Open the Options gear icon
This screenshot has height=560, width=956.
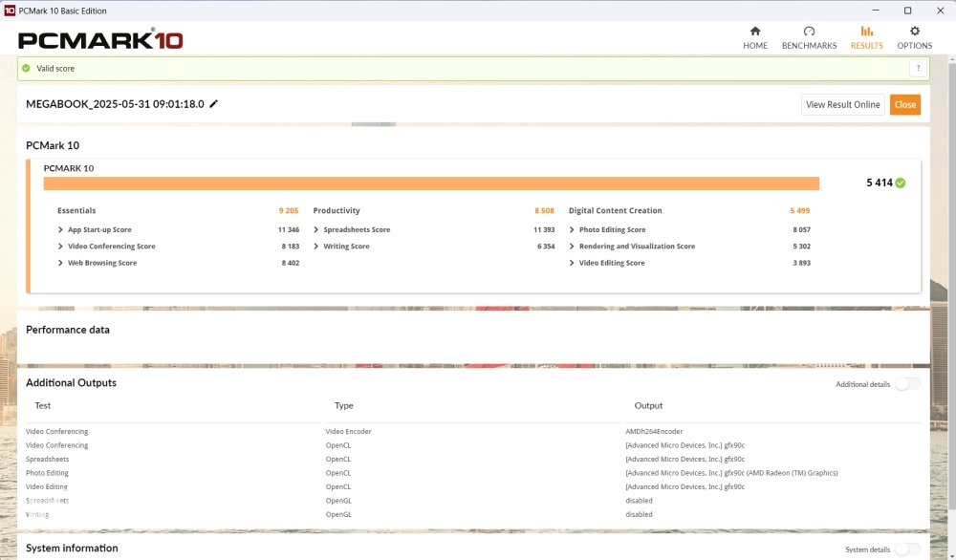click(x=914, y=32)
